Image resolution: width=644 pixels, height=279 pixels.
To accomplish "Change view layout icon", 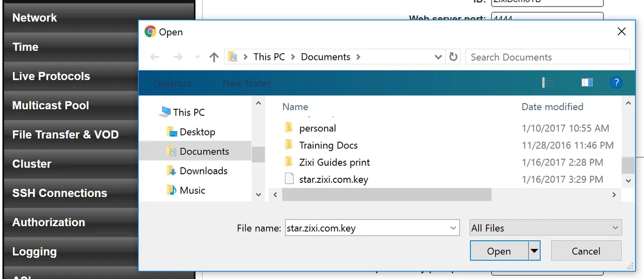I will (x=548, y=83).
